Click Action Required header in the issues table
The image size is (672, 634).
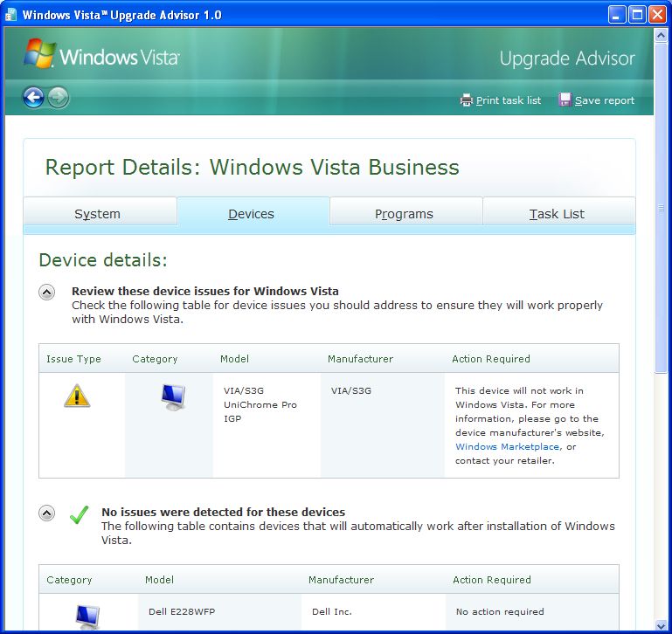pos(491,359)
